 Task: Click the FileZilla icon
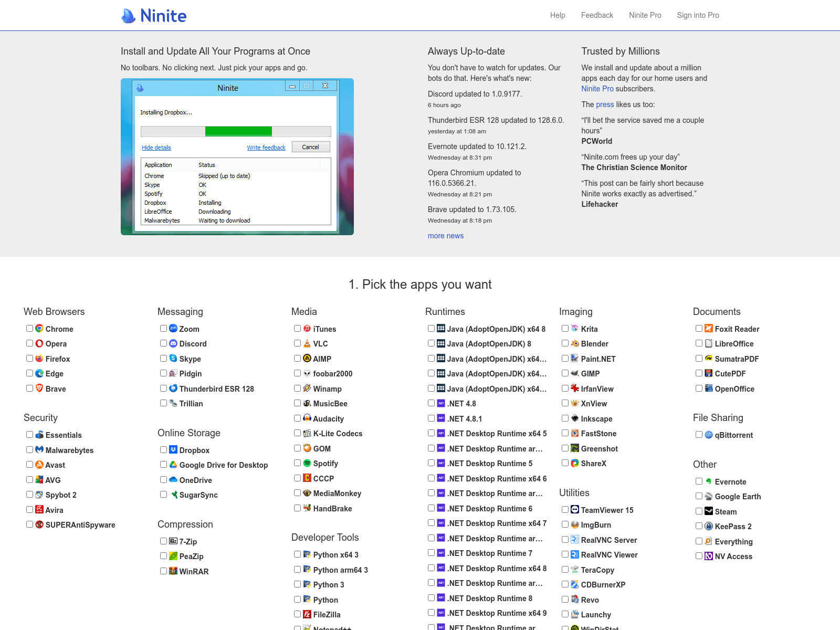pyautogui.click(x=307, y=614)
